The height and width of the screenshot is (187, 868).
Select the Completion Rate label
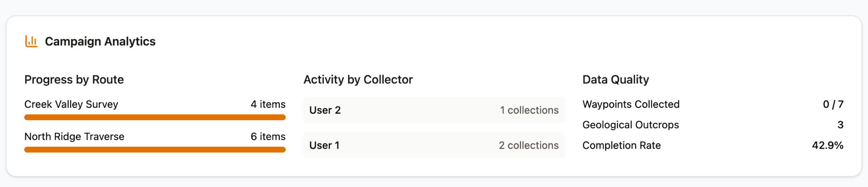(x=622, y=145)
